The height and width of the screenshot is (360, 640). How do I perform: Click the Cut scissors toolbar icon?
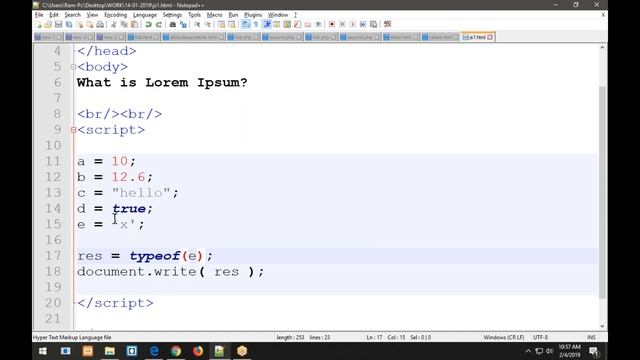point(114,24)
